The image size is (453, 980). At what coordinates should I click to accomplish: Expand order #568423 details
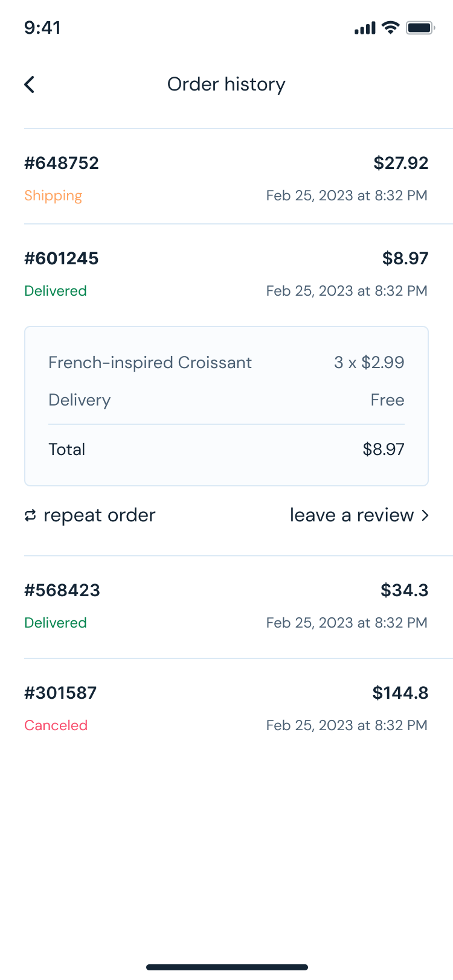(x=226, y=605)
